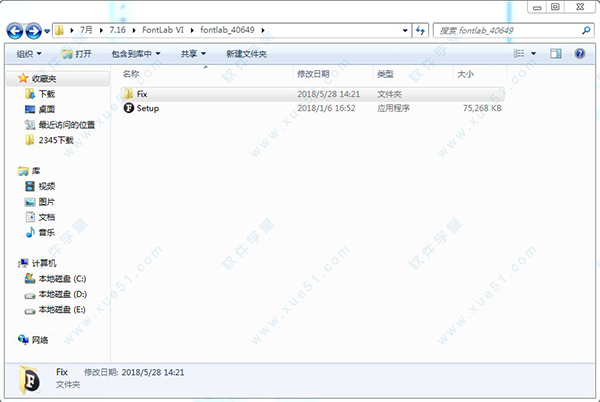Select 库 in navigation pane

36,171
